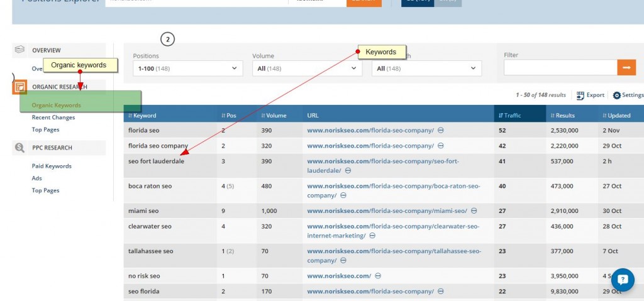Click the URL column header
The height and width of the screenshot is (301, 644).
313,116
